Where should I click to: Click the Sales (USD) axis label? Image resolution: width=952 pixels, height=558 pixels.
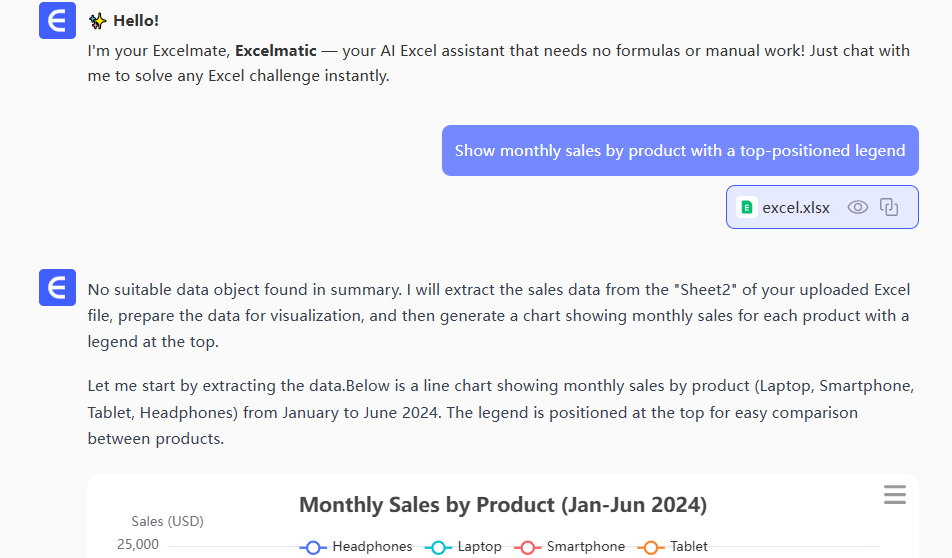[167, 521]
